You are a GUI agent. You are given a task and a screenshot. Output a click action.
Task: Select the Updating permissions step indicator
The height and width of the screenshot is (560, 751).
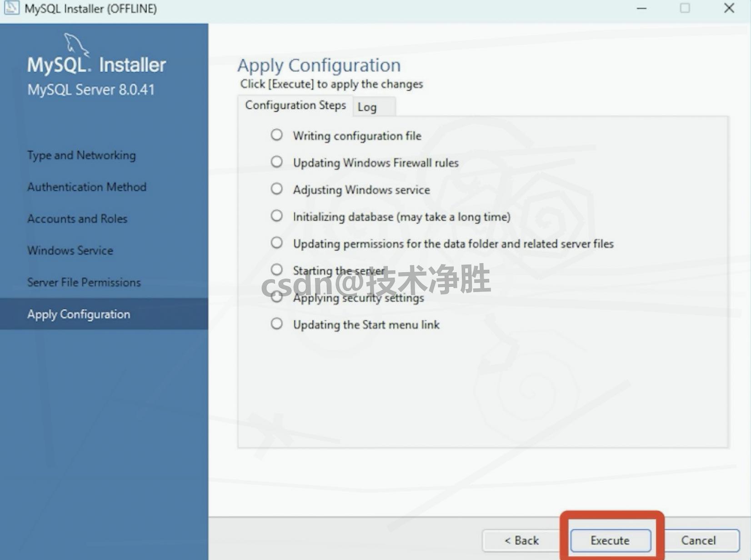pyautogui.click(x=276, y=243)
